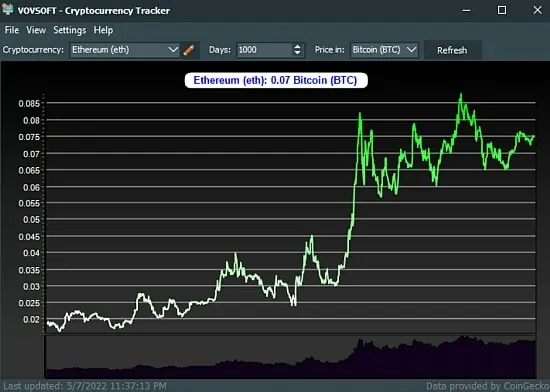Screen dimensions: 550x392
Task: Maximize the Cryptocurrency Tracker window
Action: 502,10
